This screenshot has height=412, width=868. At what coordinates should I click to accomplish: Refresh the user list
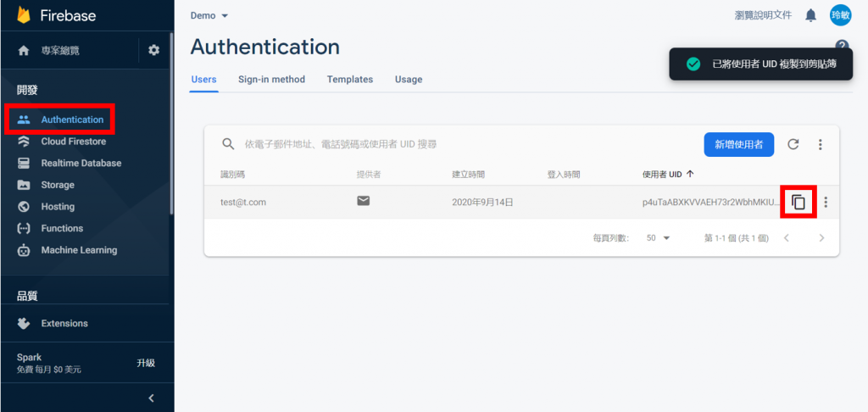coord(793,144)
